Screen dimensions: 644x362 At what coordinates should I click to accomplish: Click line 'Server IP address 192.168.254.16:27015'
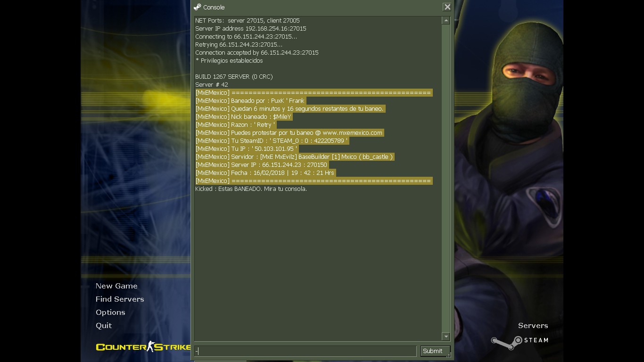(x=251, y=29)
